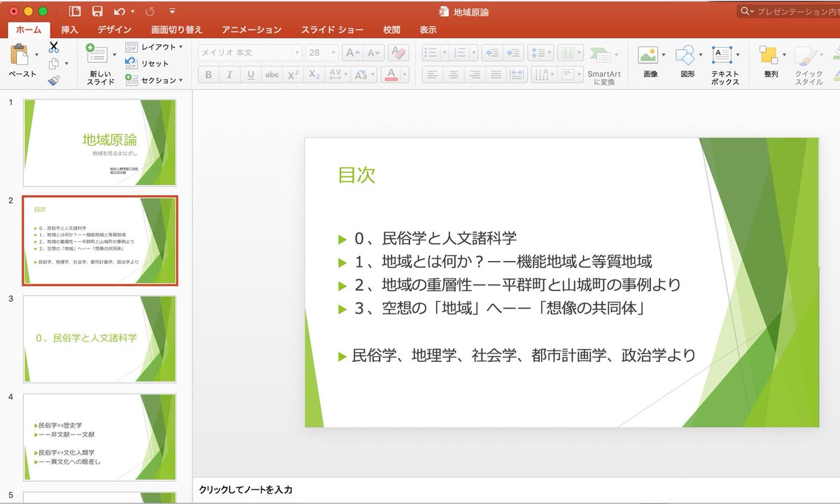Click the distribute text icon

[517, 74]
